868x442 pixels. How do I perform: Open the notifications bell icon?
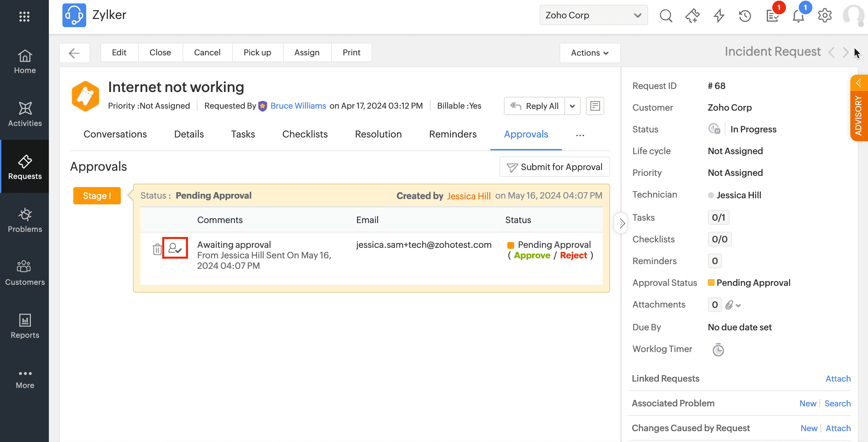point(798,16)
